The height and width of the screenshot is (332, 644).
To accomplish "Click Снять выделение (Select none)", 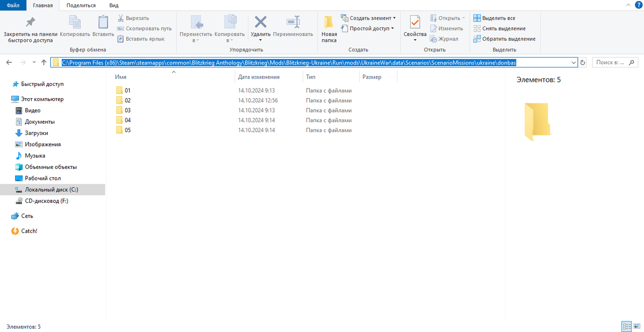I will pos(500,29).
